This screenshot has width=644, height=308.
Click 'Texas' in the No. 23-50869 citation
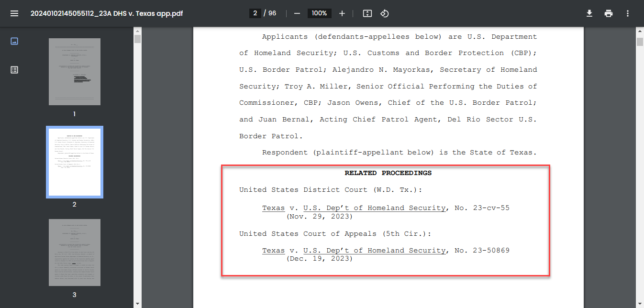[x=273, y=250]
